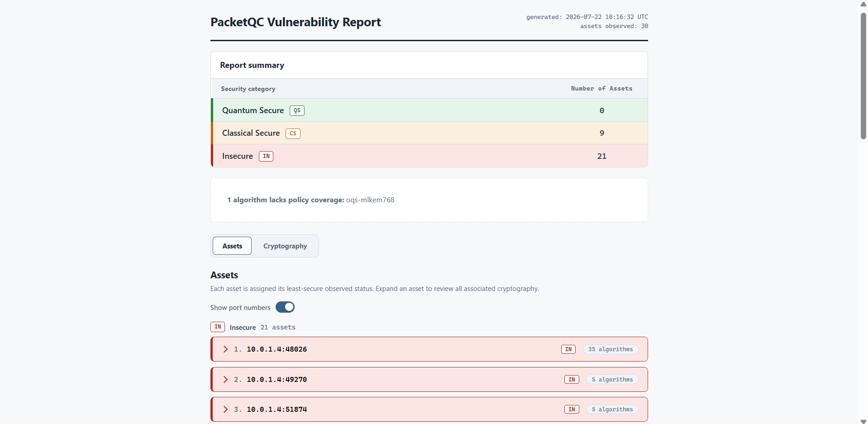Click 5 algorithms pill for 10.0.1.4:51874
The height and width of the screenshot is (424, 868).
[x=612, y=410]
